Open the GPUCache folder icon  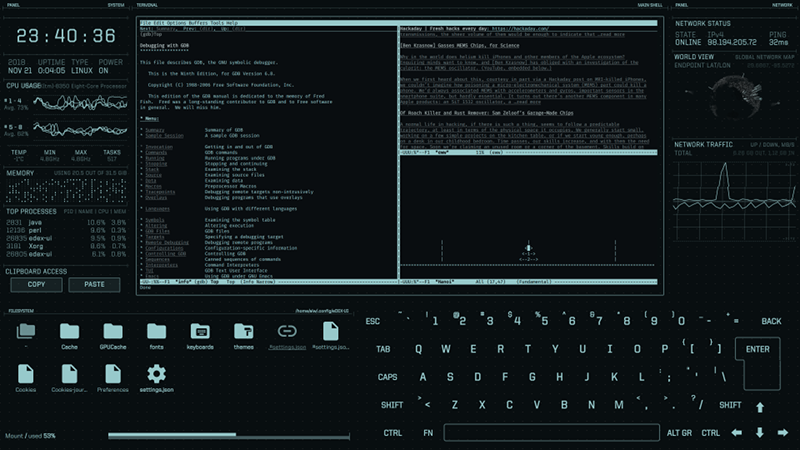pyautogui.click(x=113, y=331)
